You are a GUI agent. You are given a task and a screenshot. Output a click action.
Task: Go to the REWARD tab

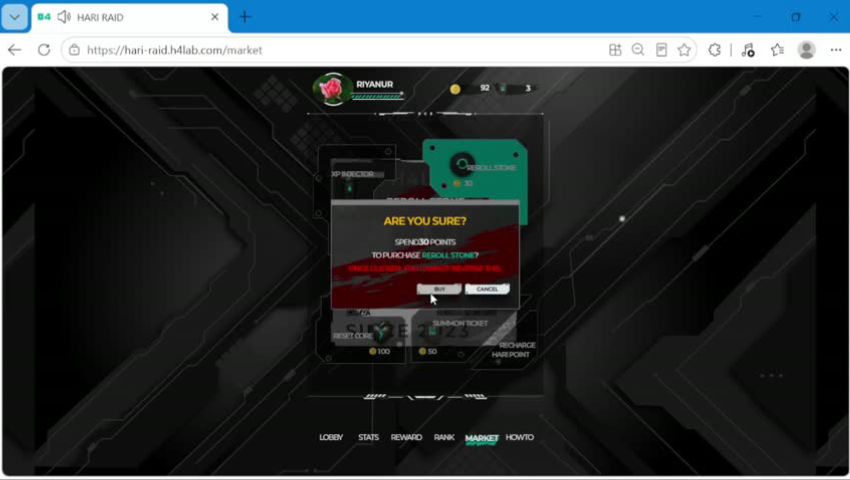406,437
